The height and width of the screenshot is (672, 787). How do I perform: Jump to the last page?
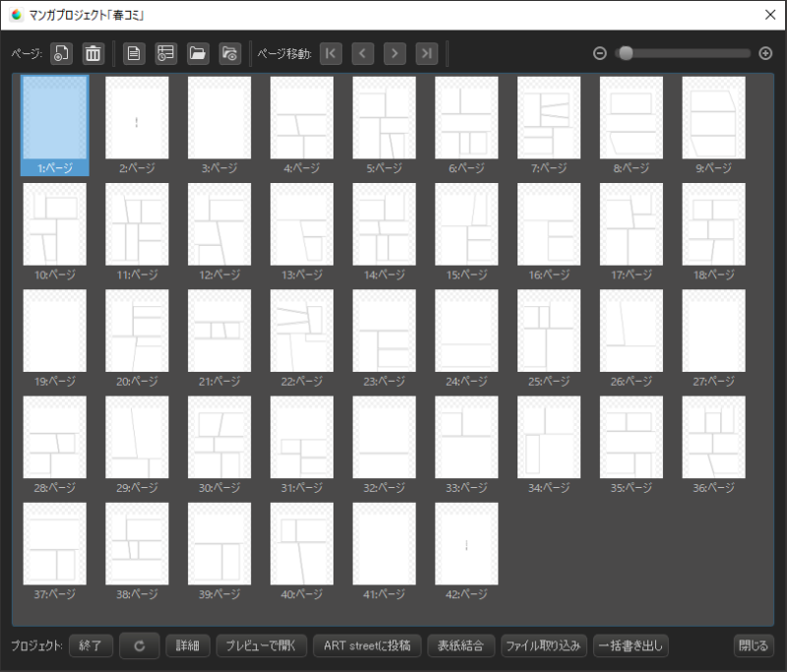click(x=427, y=53)
